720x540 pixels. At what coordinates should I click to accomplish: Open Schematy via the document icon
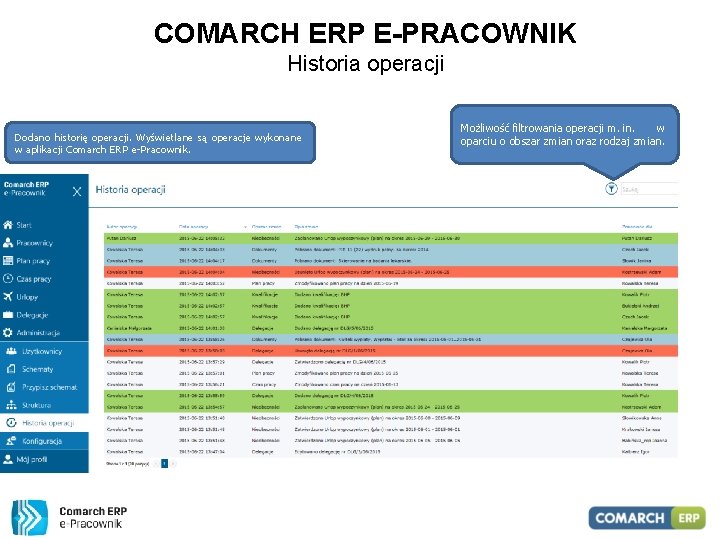(11, 369)
